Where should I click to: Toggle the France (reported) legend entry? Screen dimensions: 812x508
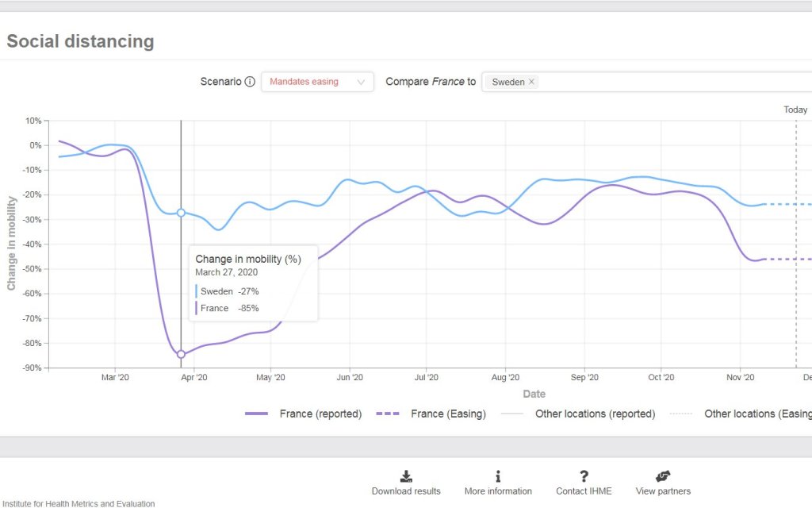pos(304,414)
